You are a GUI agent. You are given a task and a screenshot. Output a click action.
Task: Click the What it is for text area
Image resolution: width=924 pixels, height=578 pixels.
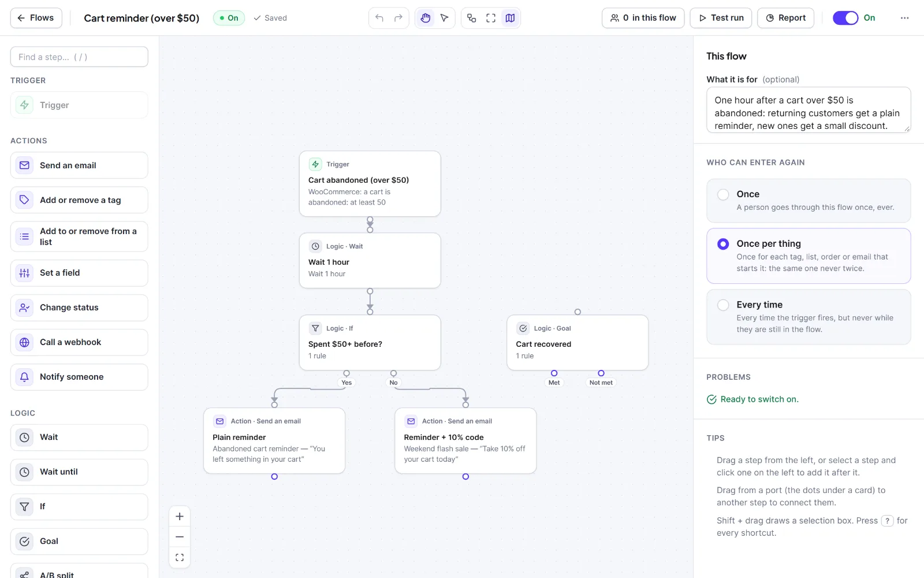point(808,110)
